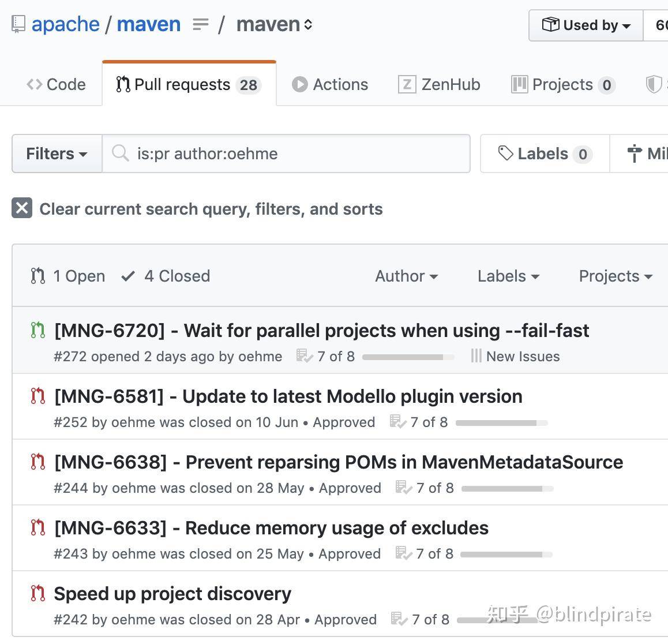
Task: Click the pull request icon in tab
Action: click(123, 84)
